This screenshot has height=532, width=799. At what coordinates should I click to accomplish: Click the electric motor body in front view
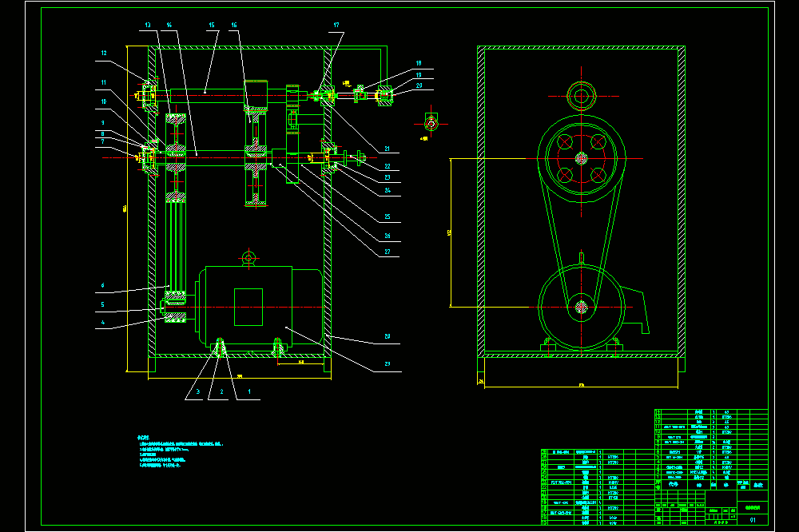click(260, 306)
